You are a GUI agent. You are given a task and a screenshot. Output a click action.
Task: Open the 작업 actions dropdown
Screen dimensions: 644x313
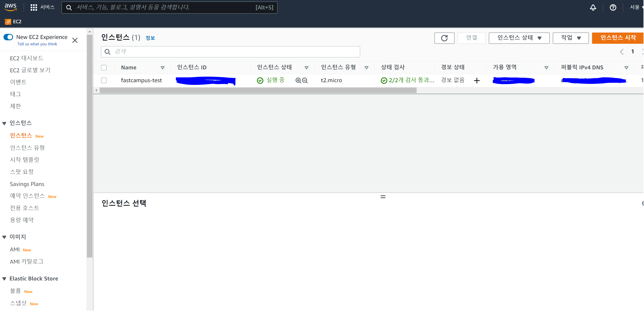click(x=570, y=38)
